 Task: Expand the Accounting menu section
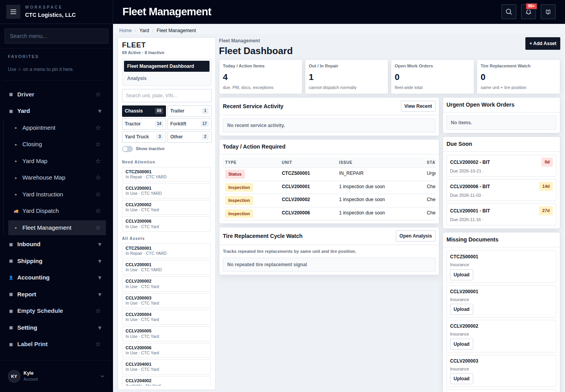click(100, 278)
